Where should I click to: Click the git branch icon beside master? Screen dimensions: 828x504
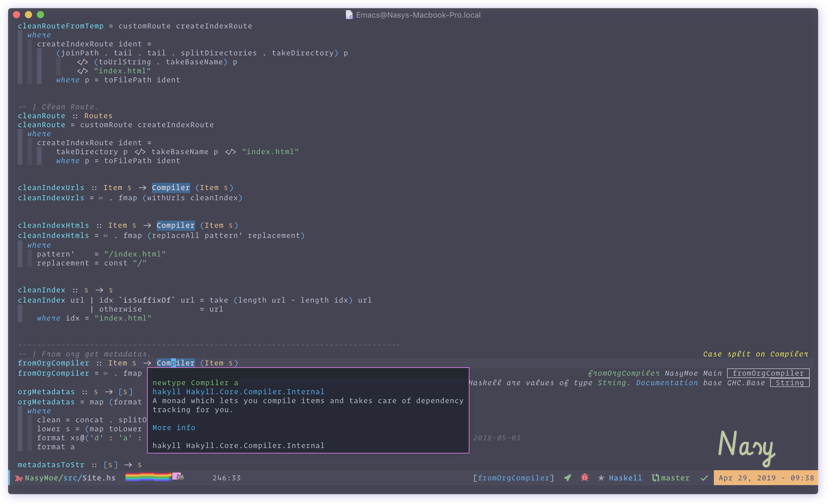click(655, 477)
